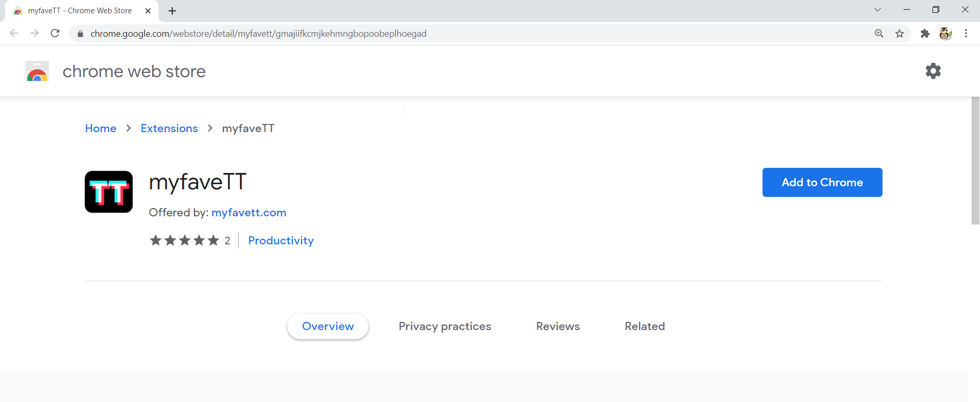The width and height of the screenshot is (980, 402).
Task: Open the tab search dropdown arrow
Action: pos(877,10)
